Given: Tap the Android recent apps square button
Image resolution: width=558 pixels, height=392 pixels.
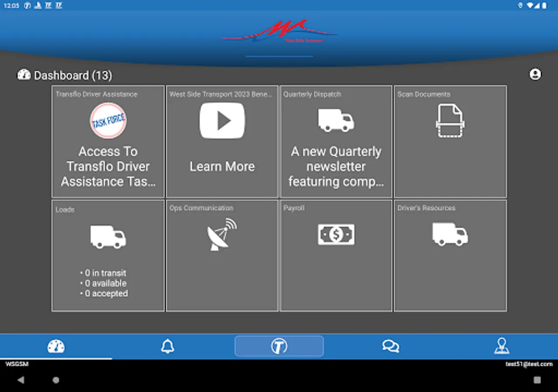Looking at the screenshot, I should click(537, 380).
